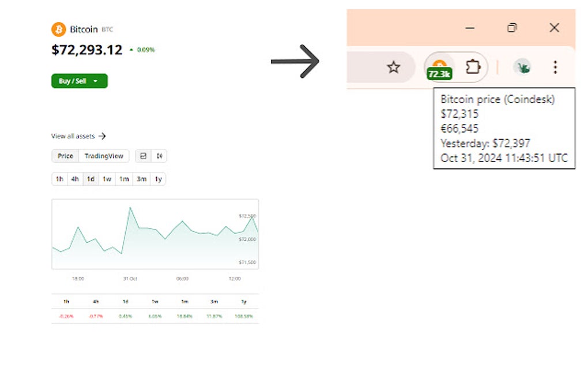The height and width of the screenshot is (368, 588).
Task: Click the 3m timeframe button
Action: [141, 179]
